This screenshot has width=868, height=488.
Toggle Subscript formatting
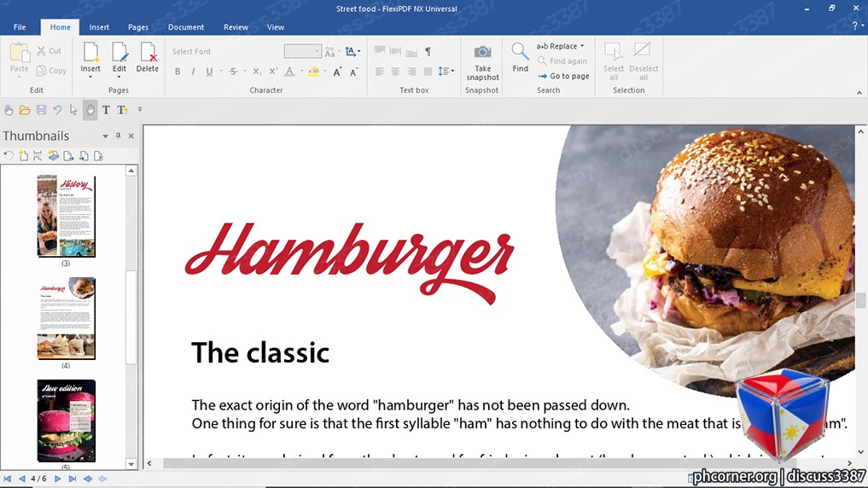tap(257, 72)
